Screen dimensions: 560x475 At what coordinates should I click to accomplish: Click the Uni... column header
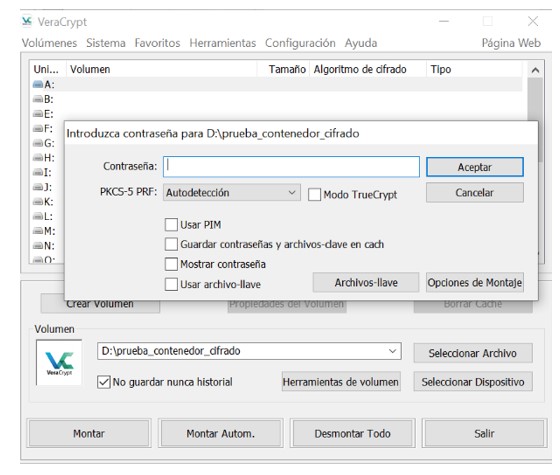[48, 69]
